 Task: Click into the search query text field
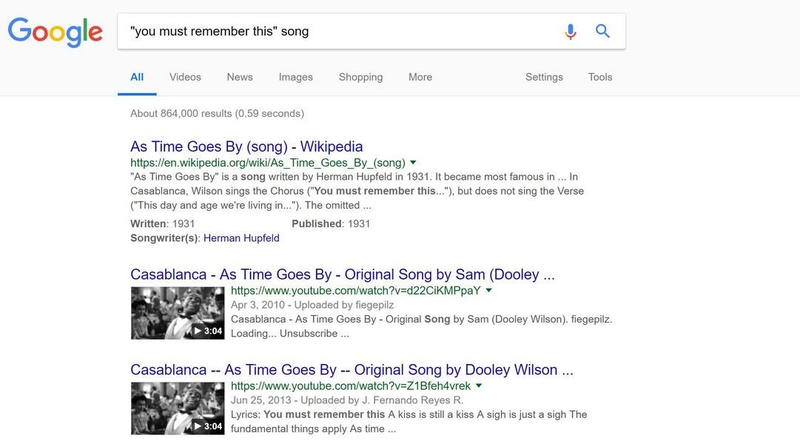coord(337,31)
